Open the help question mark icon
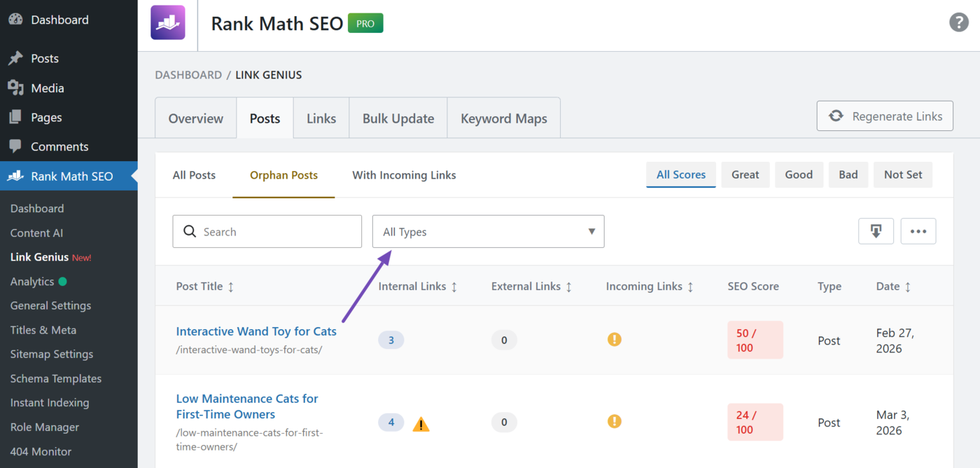This screenshot has height=468, width=980. click(958, 22)
